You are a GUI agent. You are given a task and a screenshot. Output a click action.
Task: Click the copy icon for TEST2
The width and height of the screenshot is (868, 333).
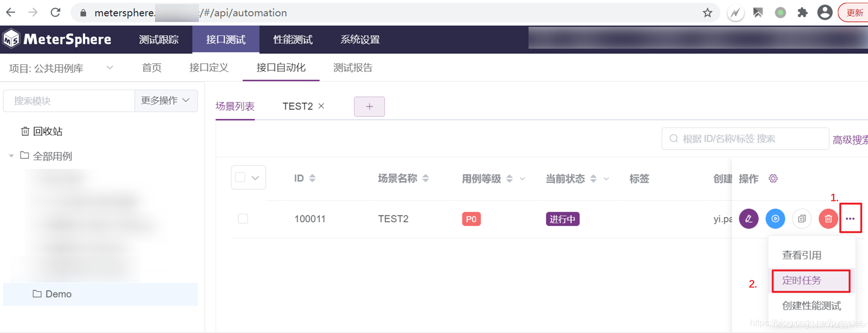802,219
